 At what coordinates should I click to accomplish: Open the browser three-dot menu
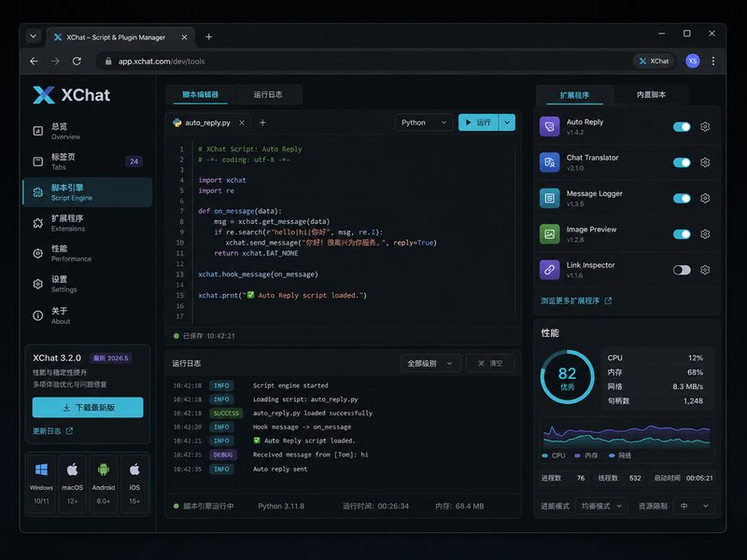(713, 61)
